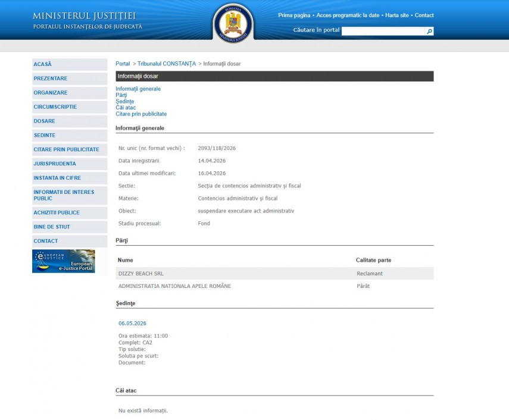
Task: Open the European e-Justice Portal banner
Action: pyautogui.click(x=64, y=261)
